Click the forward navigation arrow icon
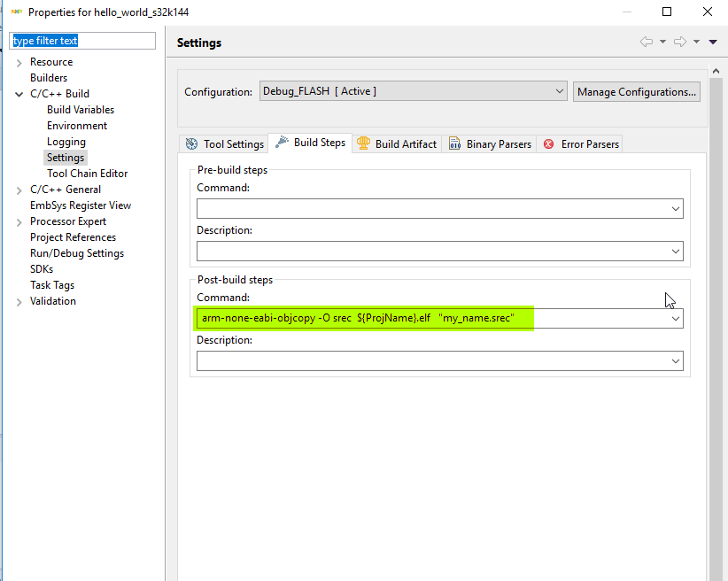728x581 pixels. 680,42
